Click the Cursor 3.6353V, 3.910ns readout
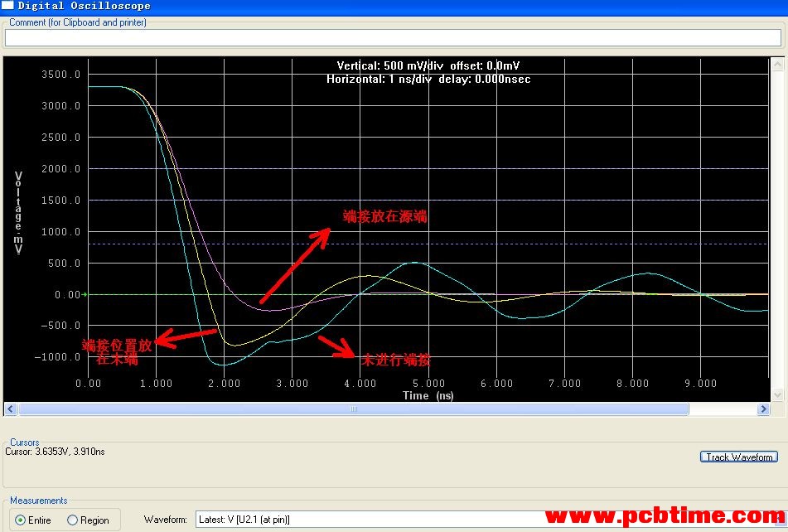Image resolution: width=788 pixels, height=532 pixels. [x=55, y=452]
